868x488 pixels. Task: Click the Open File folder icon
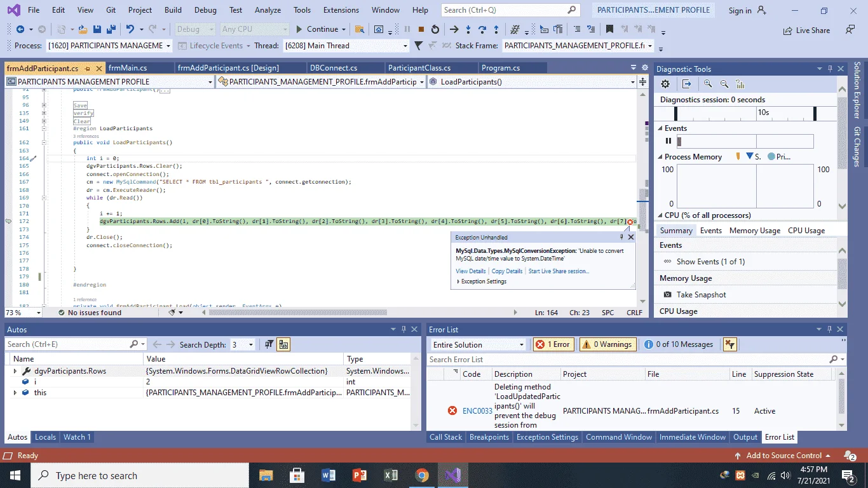click(83, 29)
